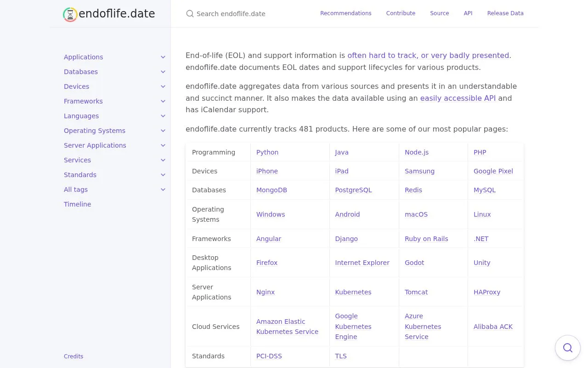The image size is (588, 368).
Task: Open the Ruby on Rails page
Action: (x=426, y=239)
